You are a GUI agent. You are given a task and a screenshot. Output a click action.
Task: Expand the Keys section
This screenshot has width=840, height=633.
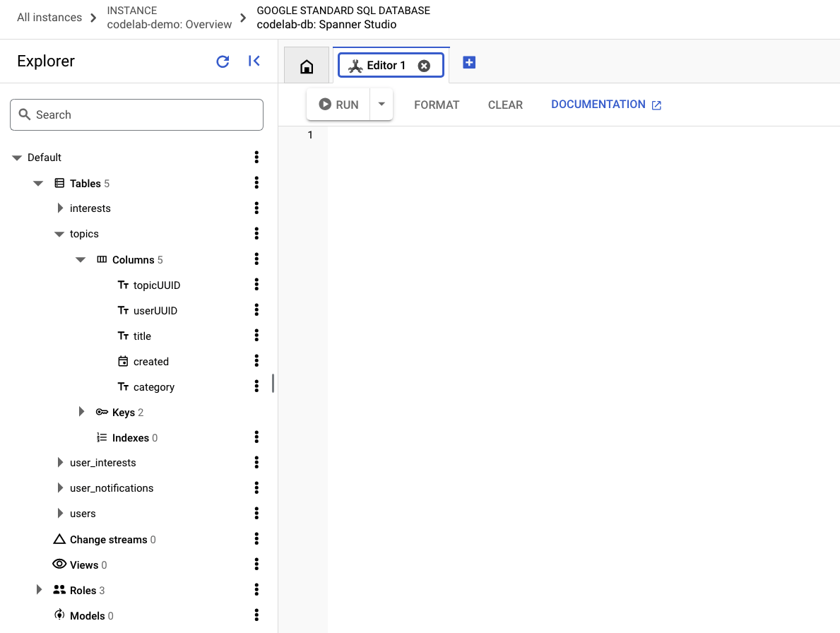[x=81, y=412]
